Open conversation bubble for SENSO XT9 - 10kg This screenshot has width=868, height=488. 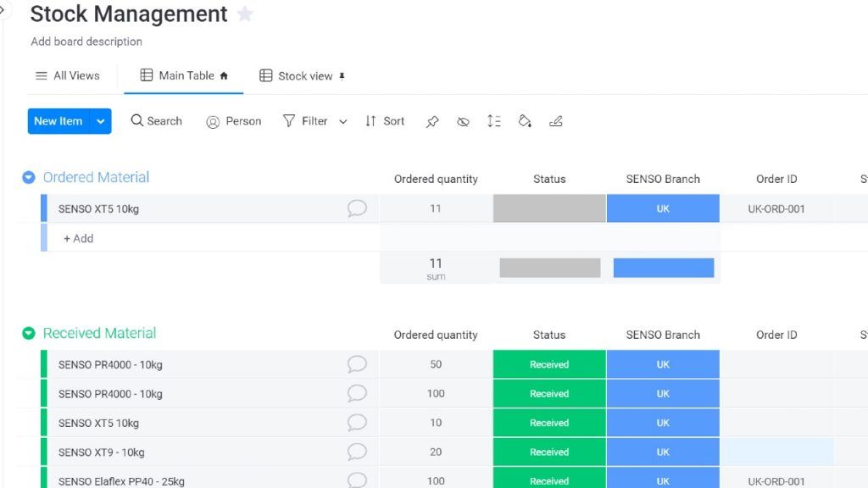pyautogui.click(x=357, y=452)
